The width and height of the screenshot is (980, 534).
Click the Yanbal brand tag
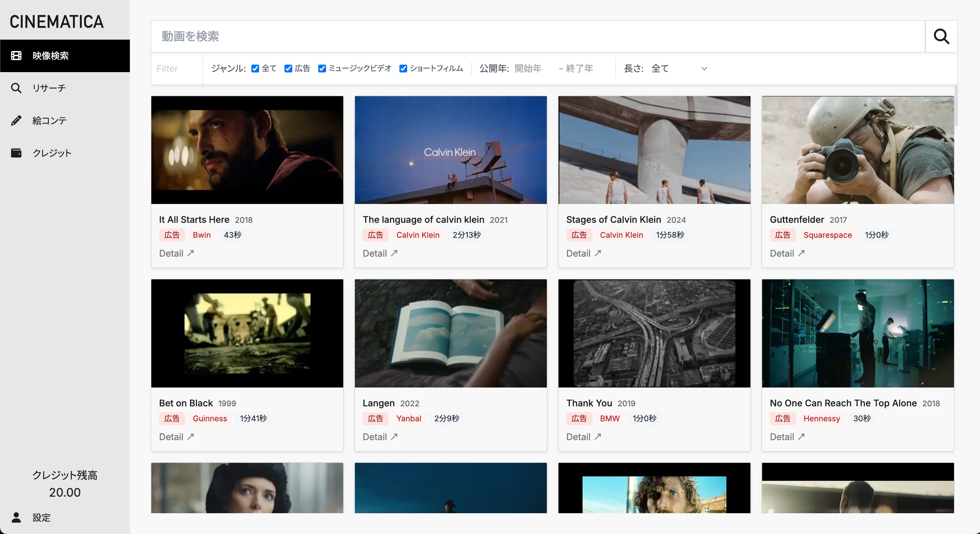(x=408, y=418)
